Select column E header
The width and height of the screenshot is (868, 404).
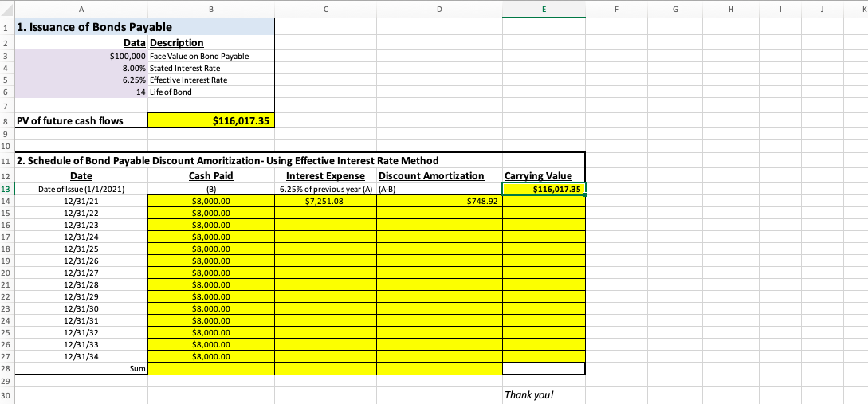tap(544, 9)
